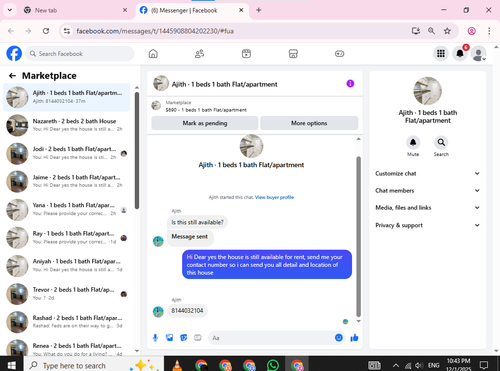Open the Aniyah conversation
This screenshot has height=371, width=500.
(x=67, y=266)
